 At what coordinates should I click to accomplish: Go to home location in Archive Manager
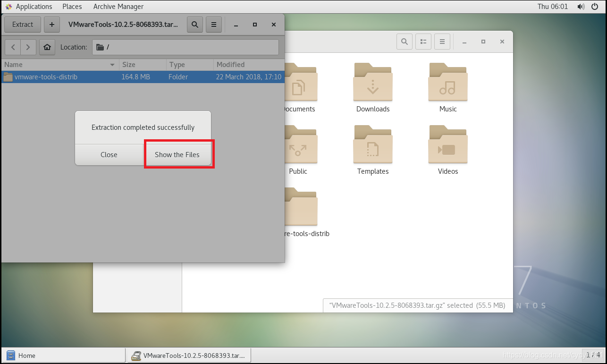[x=47, y=47]
